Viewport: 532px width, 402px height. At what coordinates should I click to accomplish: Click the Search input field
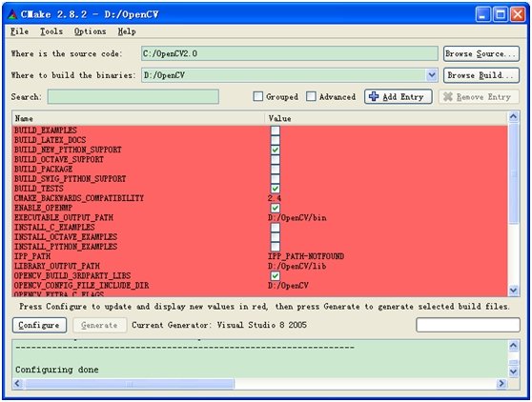click(133, 96)
